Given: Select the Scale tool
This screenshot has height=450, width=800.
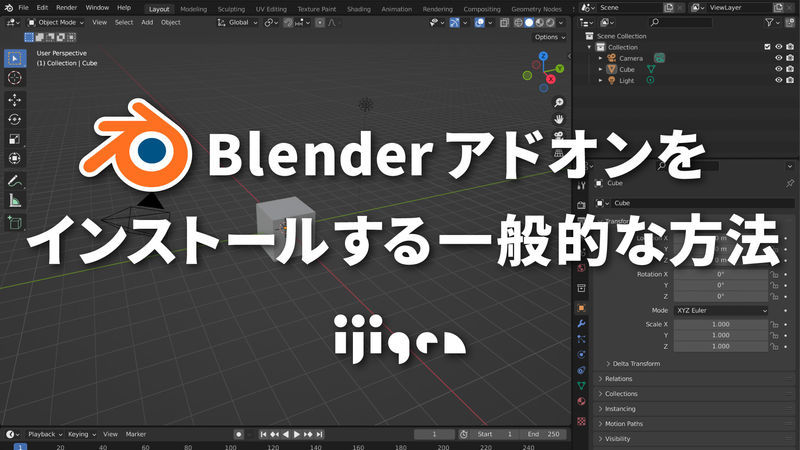Looking at the screenshot, I should point(15,139).
